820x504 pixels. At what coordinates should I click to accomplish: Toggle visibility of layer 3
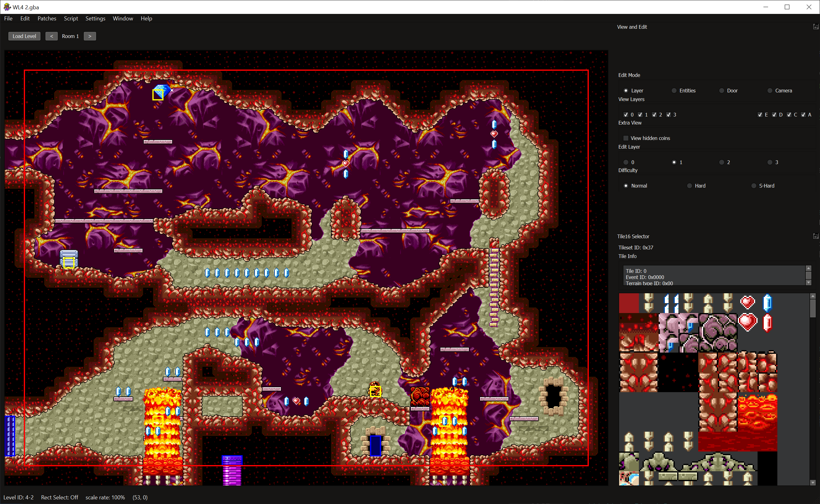pyautogui.click(x=669, y=115)
